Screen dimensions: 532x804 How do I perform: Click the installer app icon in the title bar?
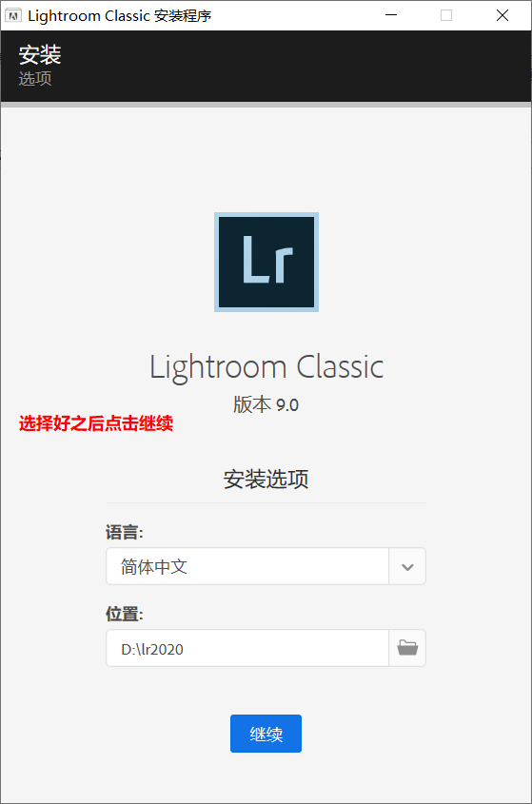pos(12,15)
